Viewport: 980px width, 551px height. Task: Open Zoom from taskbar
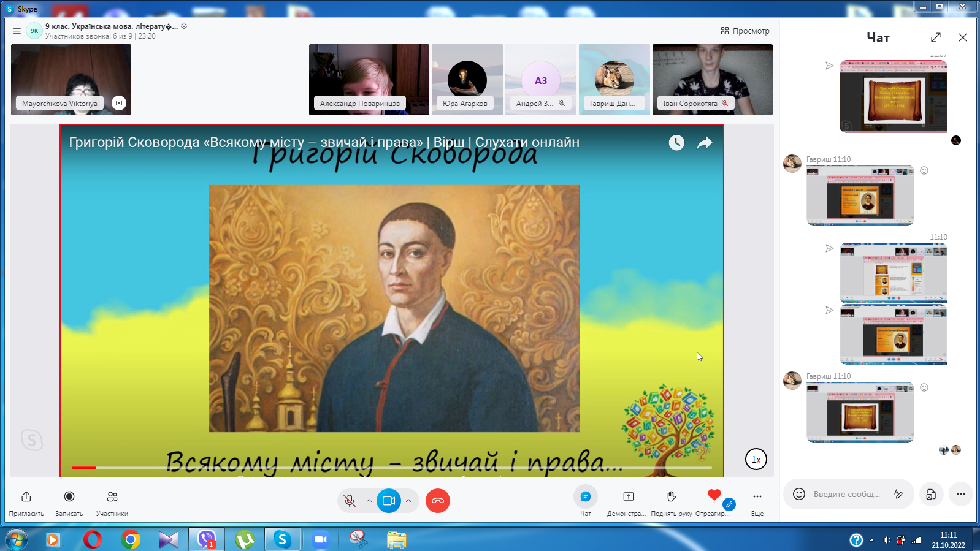[x=320, y=539]
